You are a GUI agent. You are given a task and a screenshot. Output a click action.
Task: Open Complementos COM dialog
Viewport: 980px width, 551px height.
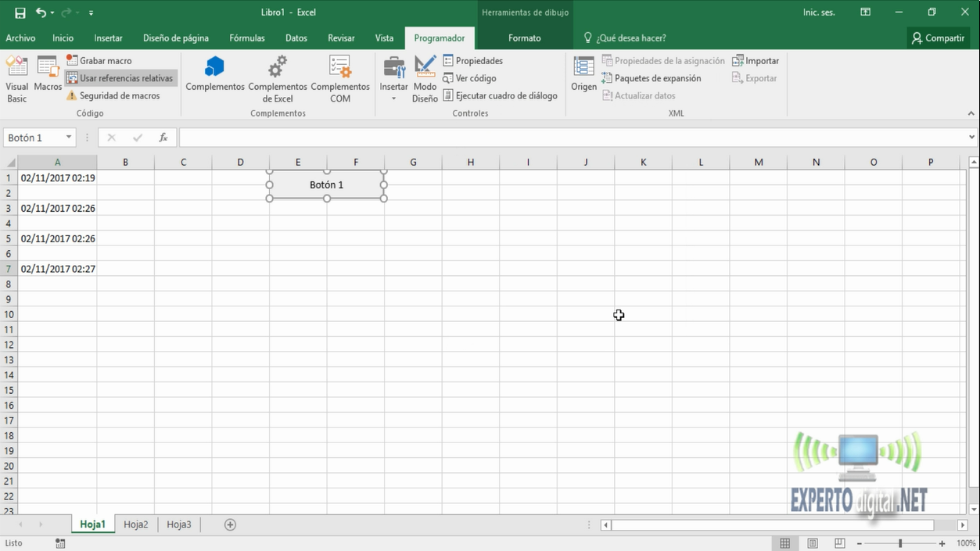point(340,79)
